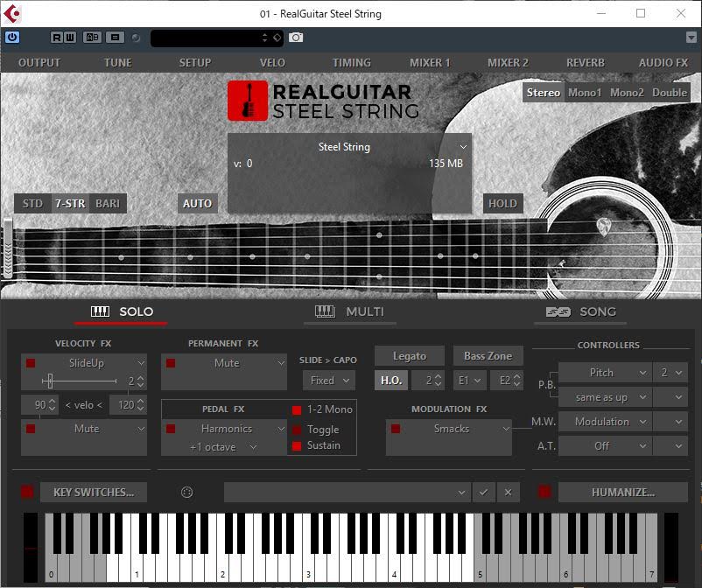Click the preset browser diamond icon
The image size is (702, 588).
(x=277, y=38)
